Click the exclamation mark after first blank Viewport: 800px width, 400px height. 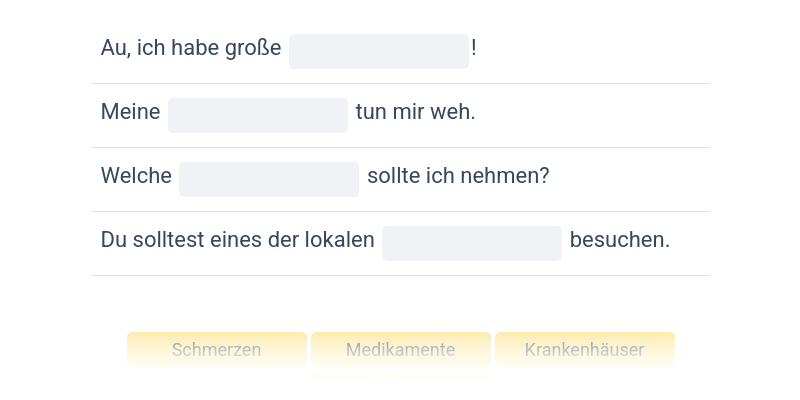(474, 48)
